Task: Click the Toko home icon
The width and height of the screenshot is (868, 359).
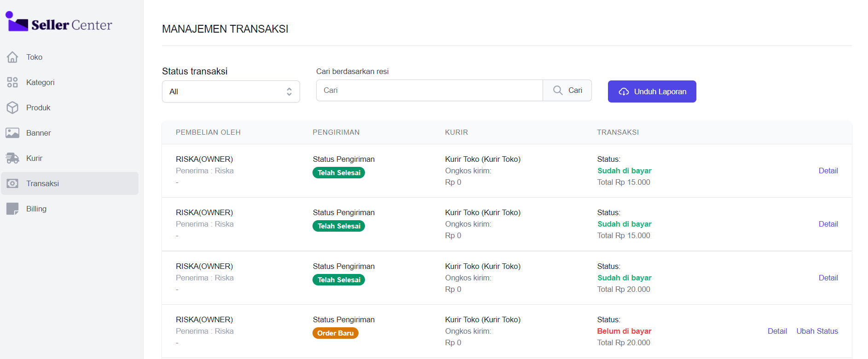Action: pyautogui.click(x=12, y=57)
